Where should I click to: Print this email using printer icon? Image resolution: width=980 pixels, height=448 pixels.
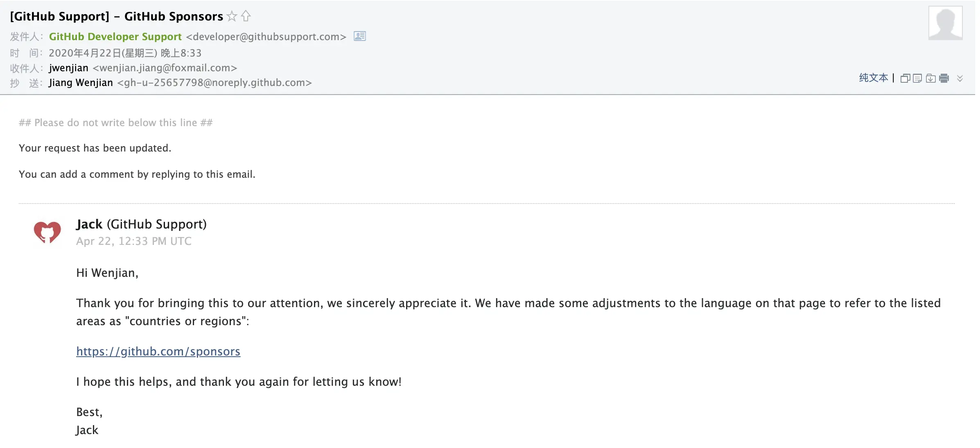tap(944, 78)
